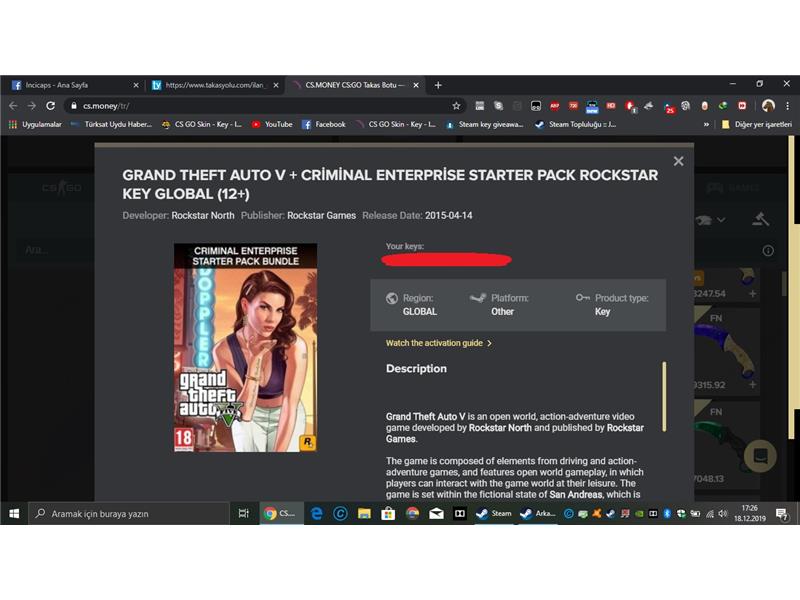Add the 247.54 knife with plus icon
The height and width of the screenshot is (600, 800).
click(x=753, y=293)
